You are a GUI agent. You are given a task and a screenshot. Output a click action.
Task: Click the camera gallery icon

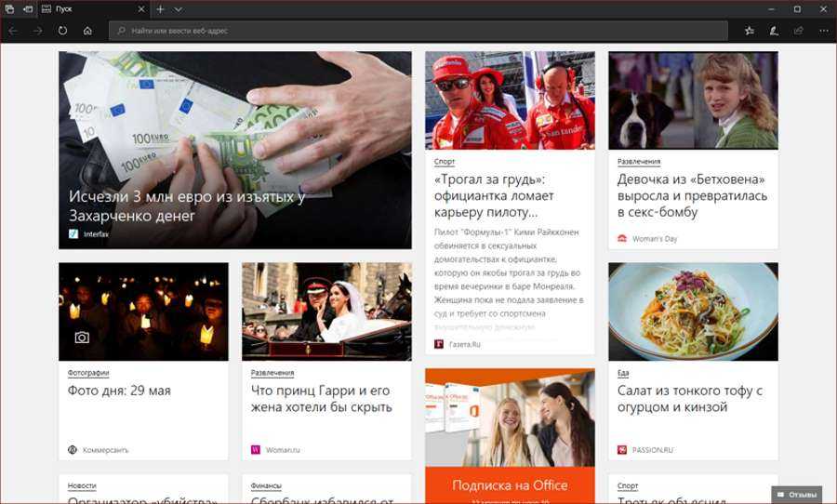click(x=82, y=338)
